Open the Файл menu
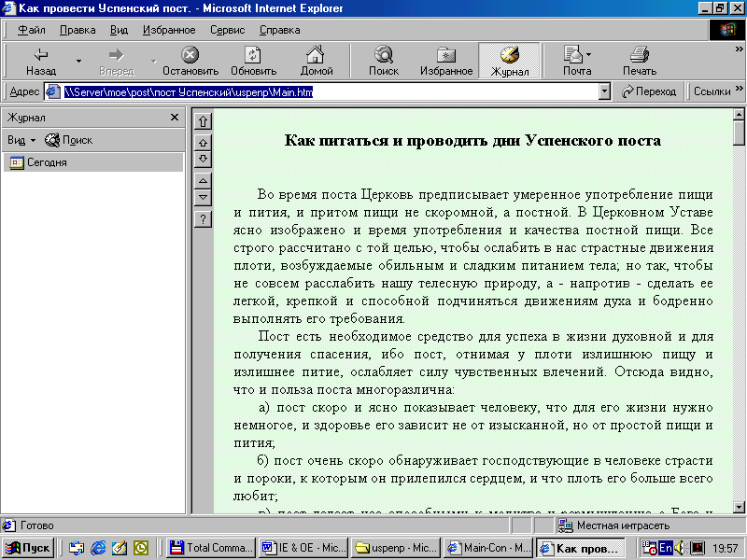 (x=32, y=30)
